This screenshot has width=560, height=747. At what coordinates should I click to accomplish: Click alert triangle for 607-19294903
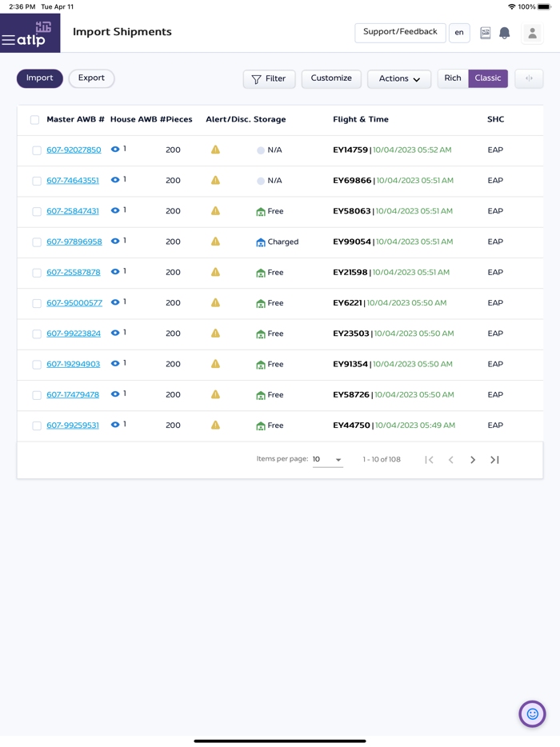[x=215, y=364]
